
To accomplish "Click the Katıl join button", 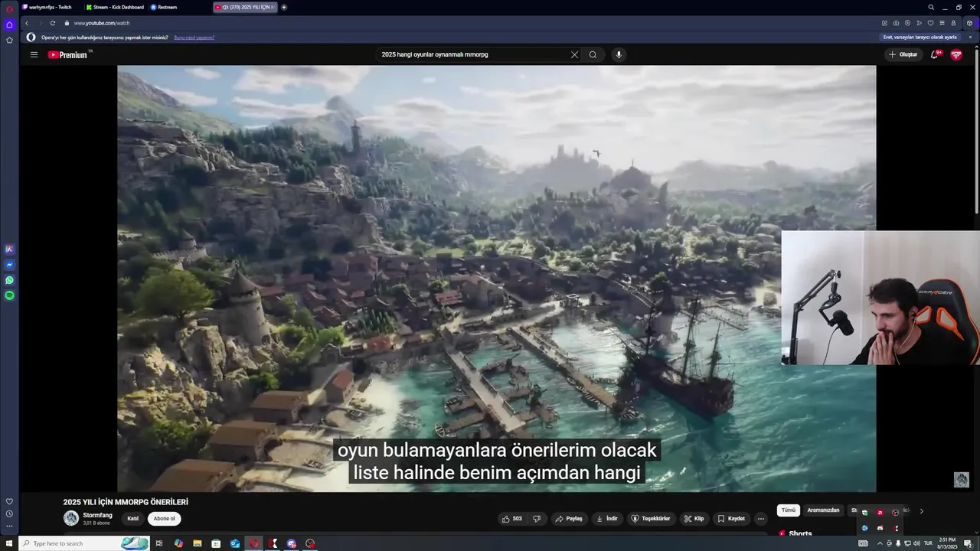I will 132,518.
